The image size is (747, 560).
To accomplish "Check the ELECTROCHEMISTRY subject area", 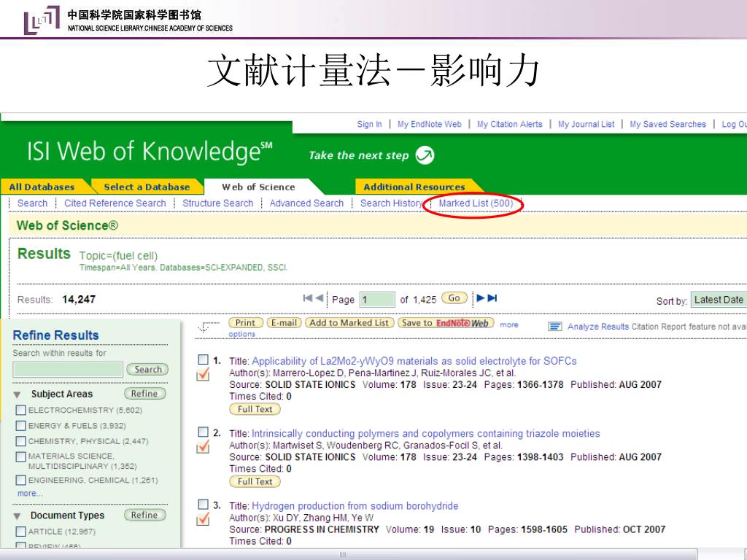I will click(21, 410).
